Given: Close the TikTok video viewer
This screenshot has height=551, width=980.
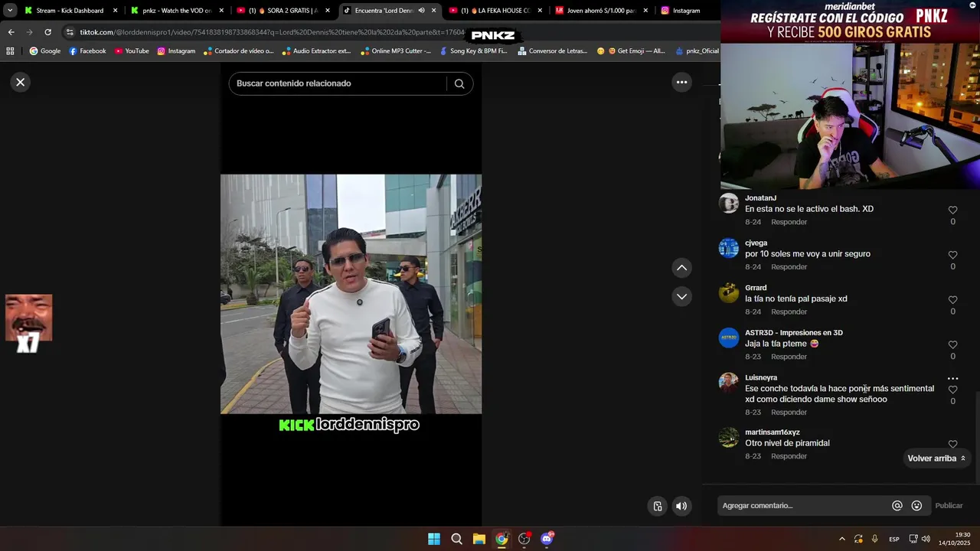Looking at the screenshot, I should (x=21, y=82).
